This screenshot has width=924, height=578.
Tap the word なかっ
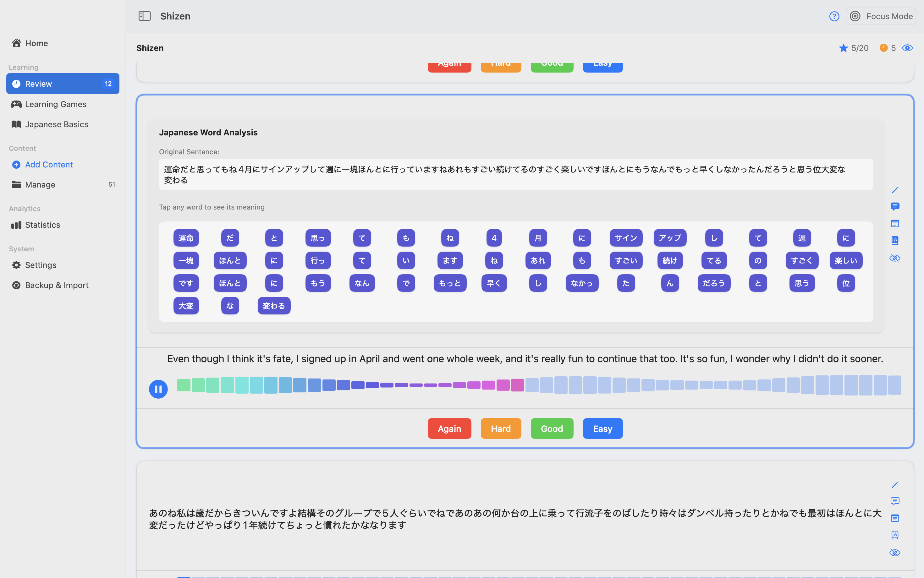pyautogui.click(x=582, y=283)
